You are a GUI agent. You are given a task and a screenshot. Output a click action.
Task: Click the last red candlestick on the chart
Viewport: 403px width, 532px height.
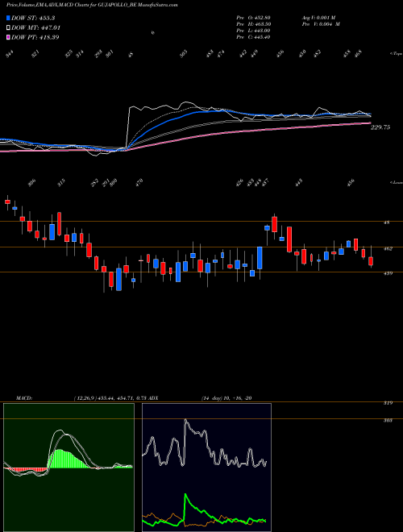coord(371,261)
